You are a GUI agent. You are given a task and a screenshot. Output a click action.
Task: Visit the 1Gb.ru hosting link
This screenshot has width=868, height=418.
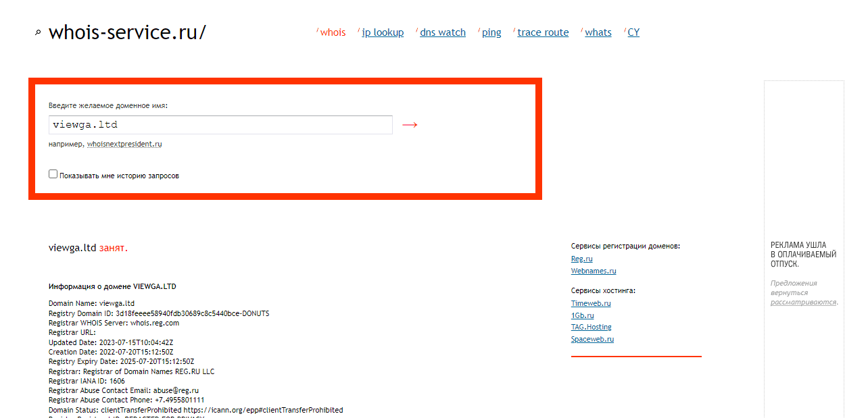pyautogui.click(x=583, y=316)
